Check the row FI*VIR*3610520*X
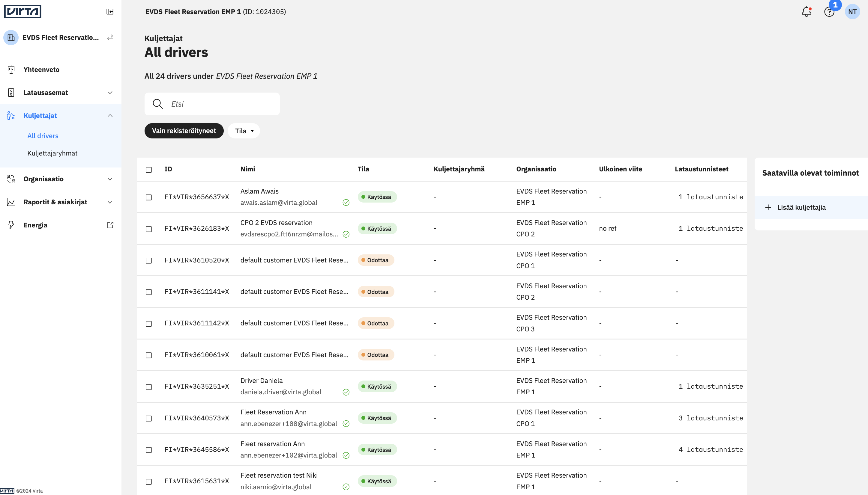 (149, 260)
